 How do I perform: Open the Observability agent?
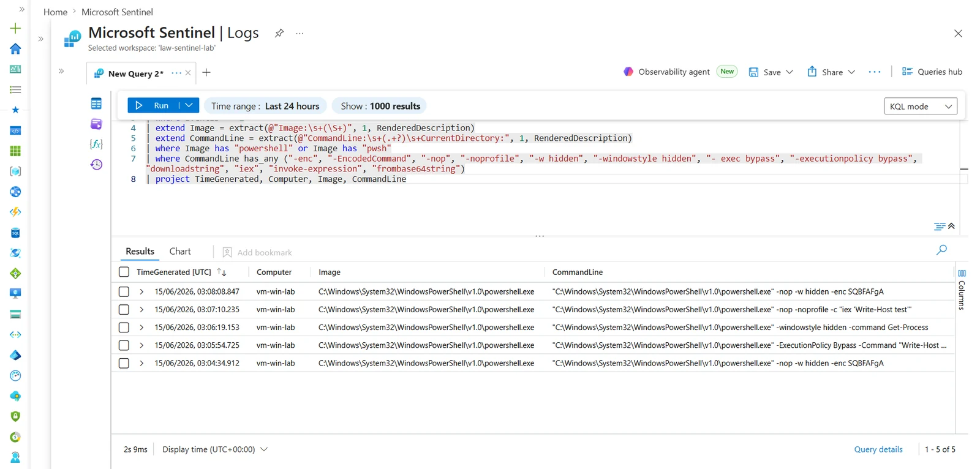tap(666, 72)
